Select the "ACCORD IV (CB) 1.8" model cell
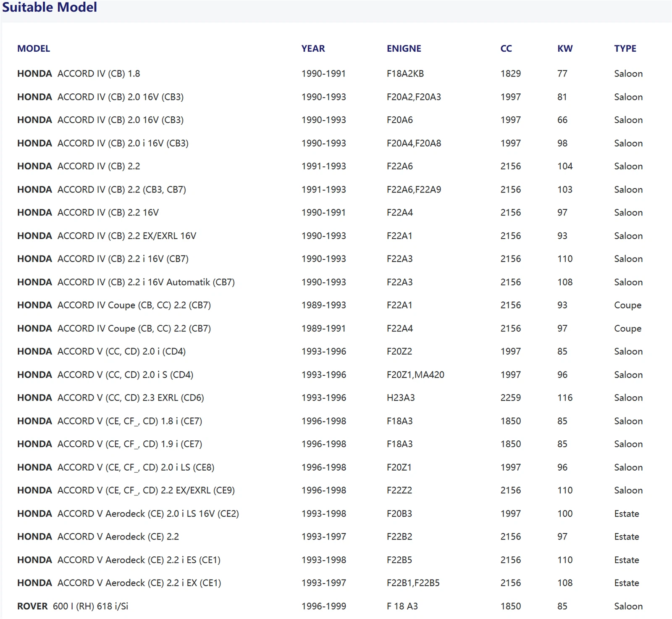Viewport: 672px width, 619px height. (99, 74)
